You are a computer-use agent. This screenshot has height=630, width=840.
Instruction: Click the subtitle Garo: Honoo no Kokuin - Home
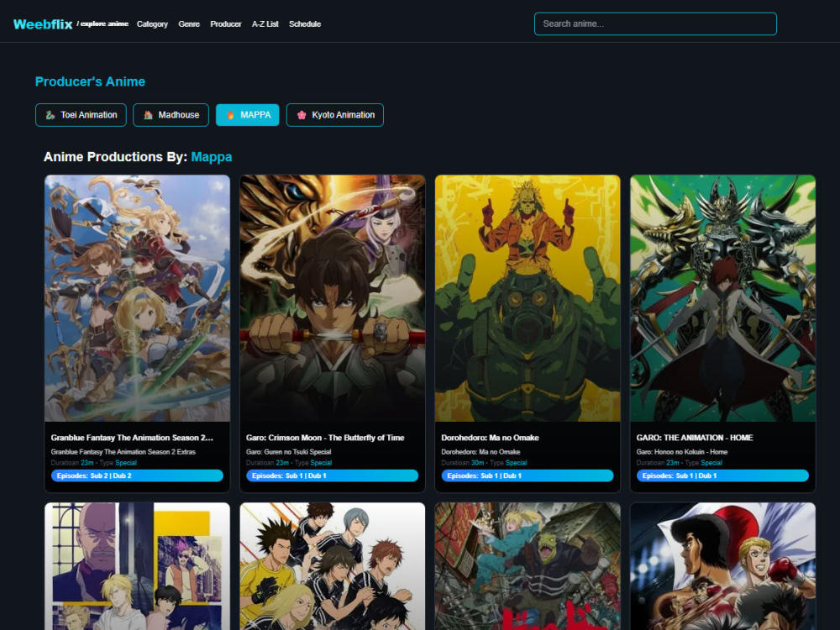pos(682,452)
